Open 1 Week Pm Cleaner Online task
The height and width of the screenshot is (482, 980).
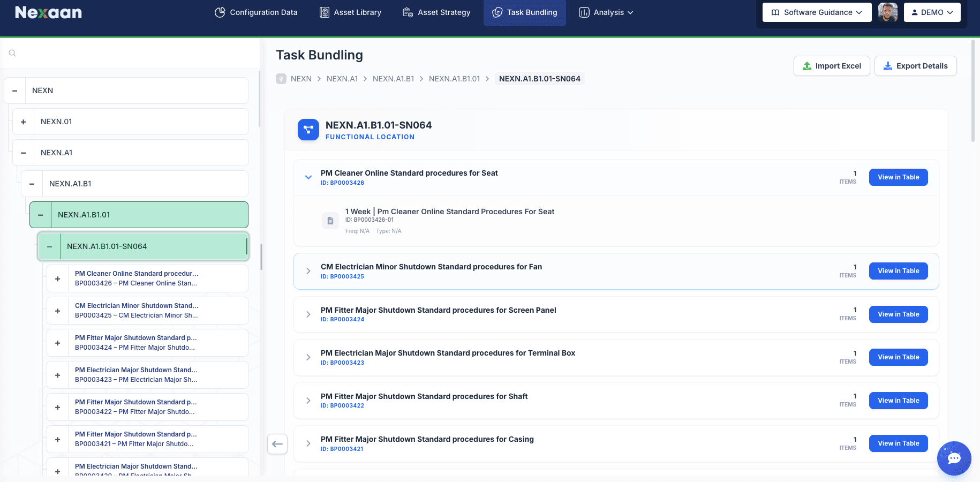point(450,212)
